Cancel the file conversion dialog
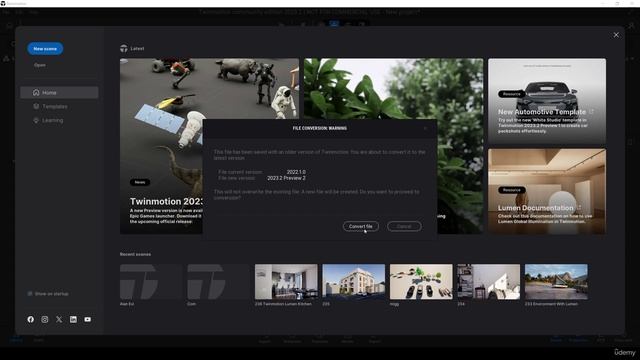This screenshot has height=360, width=640. click(x=404, y=226)
